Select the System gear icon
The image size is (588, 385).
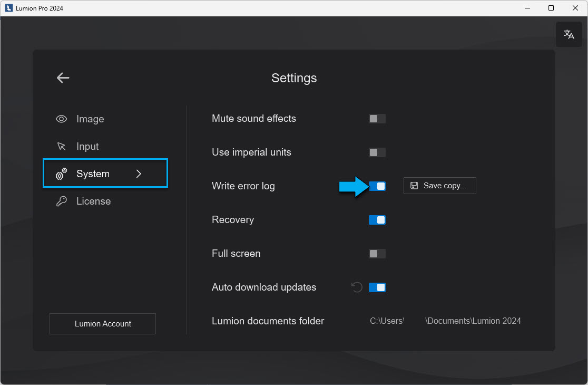[x=61, y=173]
